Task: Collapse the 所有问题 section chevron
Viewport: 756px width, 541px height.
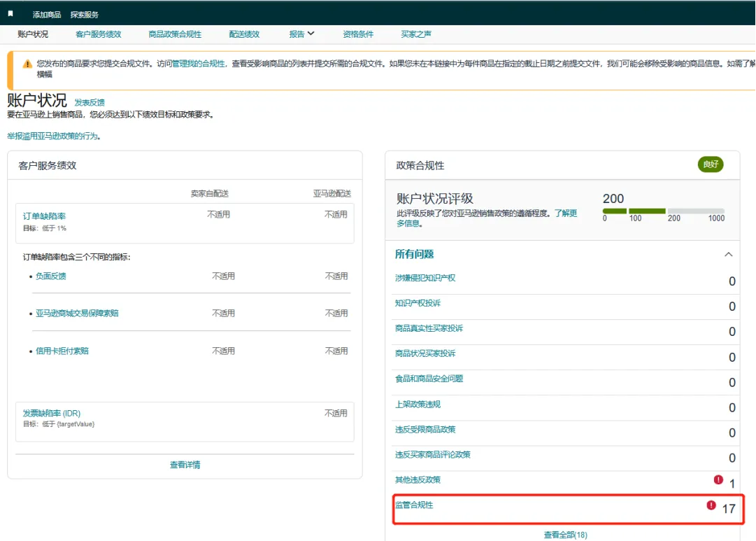Action: [x=728, y=255]
